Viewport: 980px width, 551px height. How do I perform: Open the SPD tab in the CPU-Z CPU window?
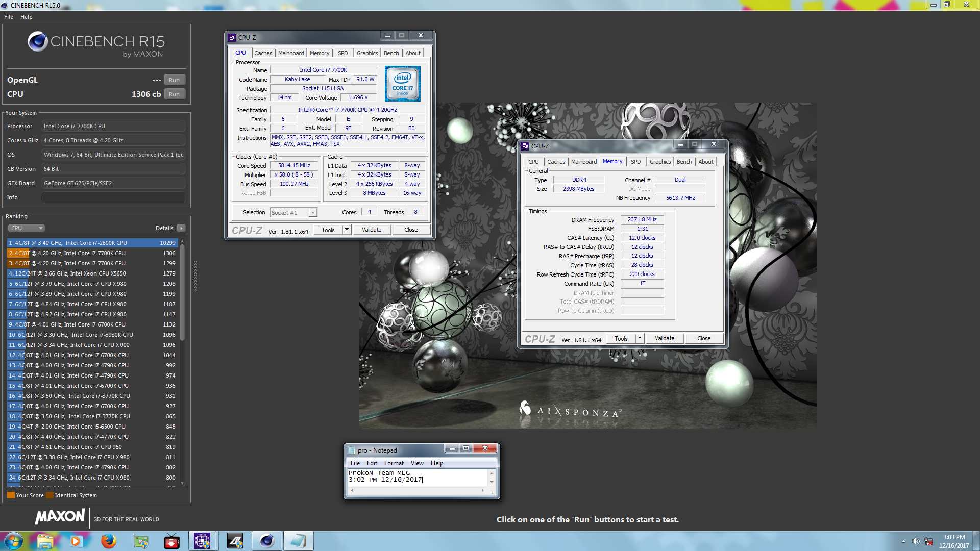coord(343,53)
